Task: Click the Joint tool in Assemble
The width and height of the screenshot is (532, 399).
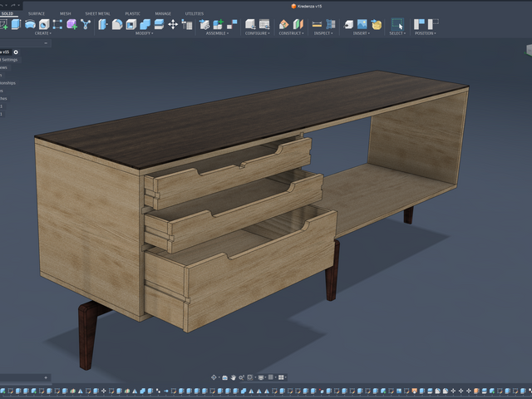Action: pyautogui.click(x=204, y=24)
